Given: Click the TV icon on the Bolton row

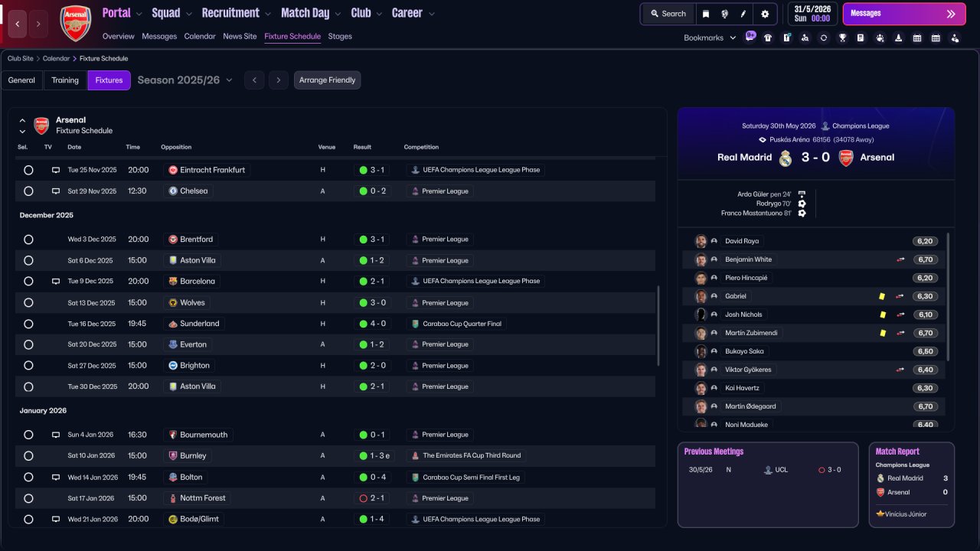Looking at the screenshot, I should pyautogui.click(x=56, y=477).
